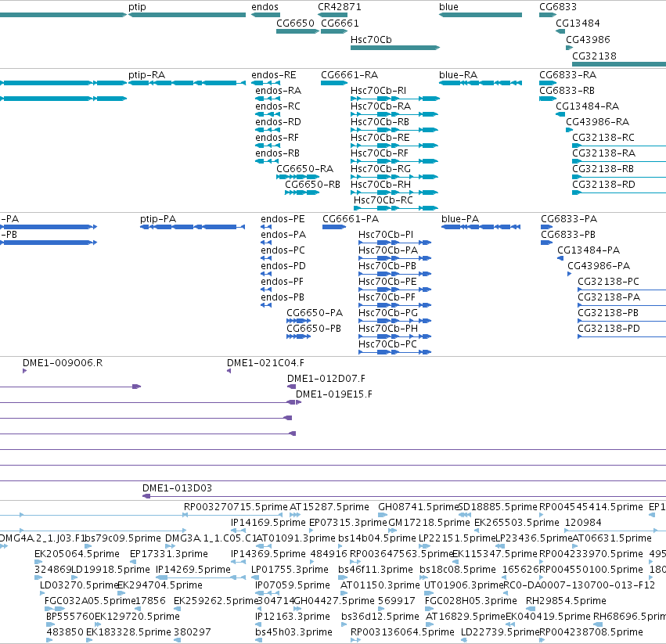Screen dimensions: 666x644
Task: Select the blue-PA protein feature
Action: tap(481, 227)
